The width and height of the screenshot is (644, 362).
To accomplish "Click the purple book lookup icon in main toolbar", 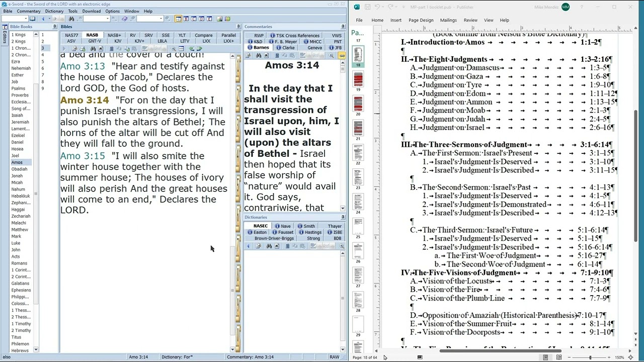I will 124,19.
